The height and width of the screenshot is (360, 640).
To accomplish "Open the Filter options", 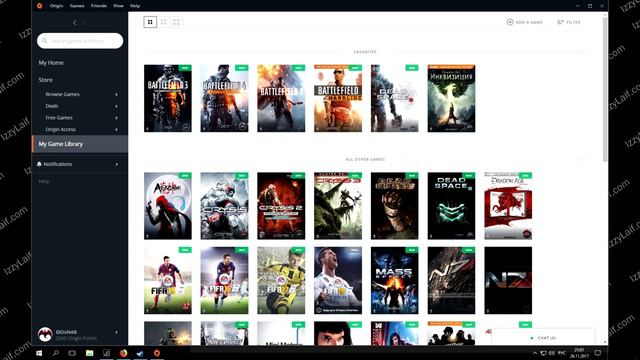I will tap(569, 22).
